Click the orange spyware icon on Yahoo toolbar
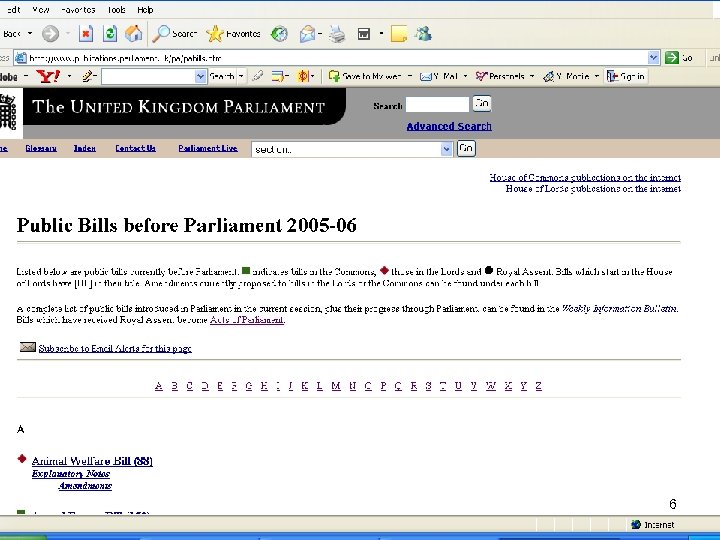Screen dimensions: 720x540 coord(303,76)
